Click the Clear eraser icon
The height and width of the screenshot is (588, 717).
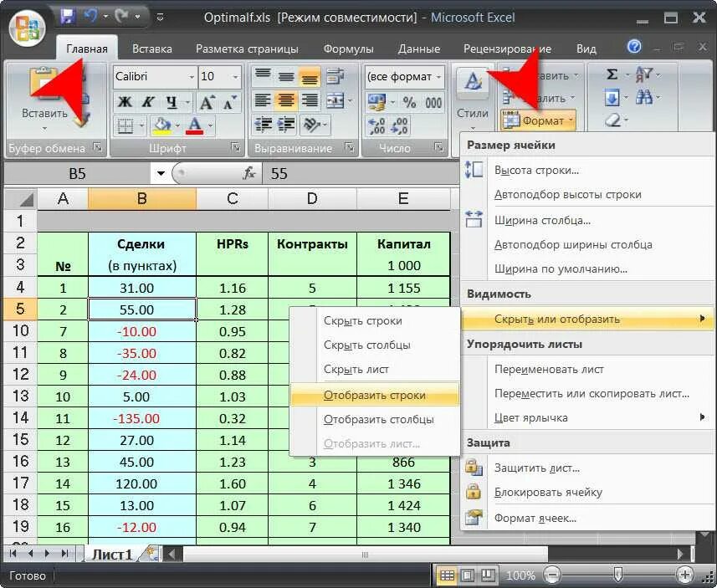point(612,120)
